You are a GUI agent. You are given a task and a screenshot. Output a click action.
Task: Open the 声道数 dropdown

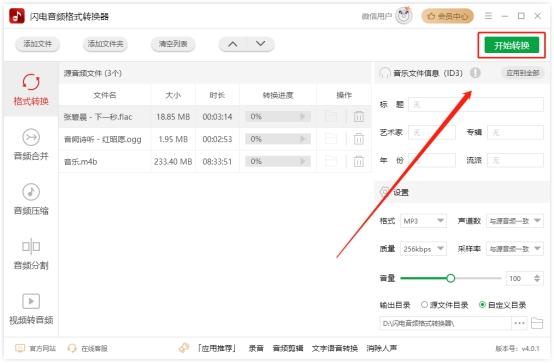515,221
